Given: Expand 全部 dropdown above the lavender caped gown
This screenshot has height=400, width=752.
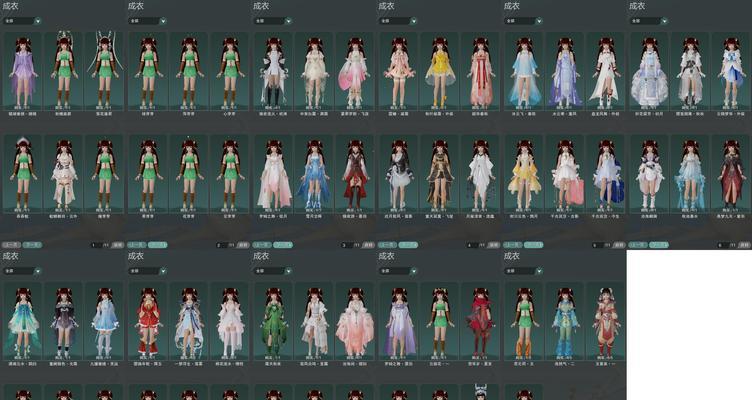Looking at the screenshot, I should (x=398, y=271).
